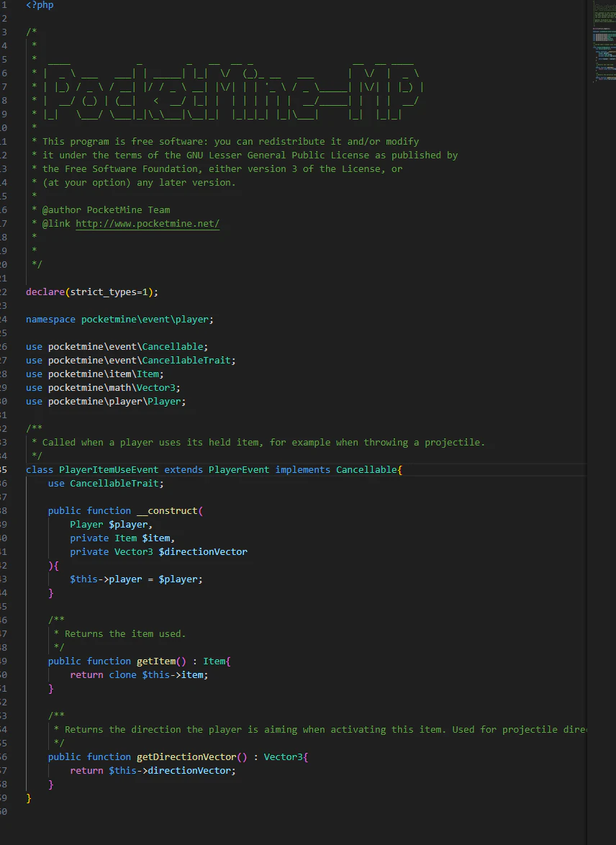This screenshot has height=845, width=616.
Task: Click the code minimap preview
Action: point(604,42)
